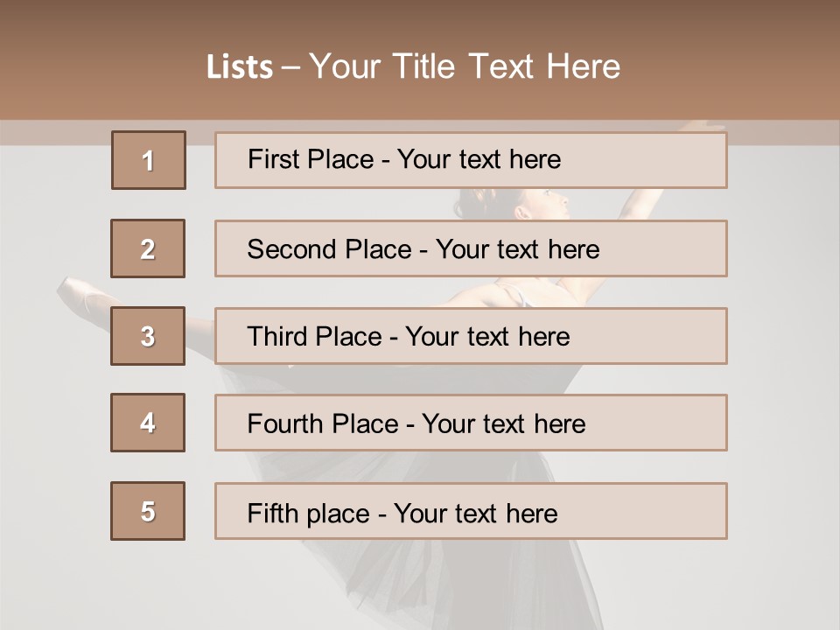This screenshot has height=630, width=840.
Task: Click the number 1 box
Action: click(149, 160)
